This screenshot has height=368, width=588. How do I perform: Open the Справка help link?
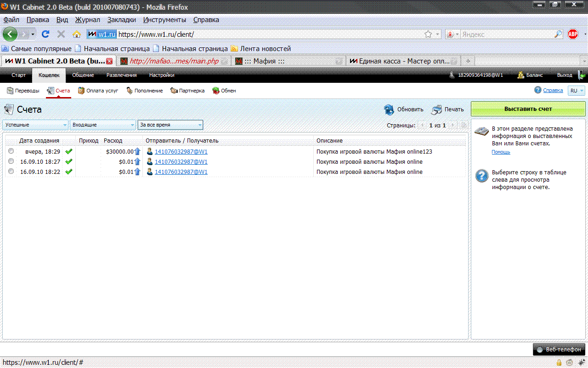[553, 91]
